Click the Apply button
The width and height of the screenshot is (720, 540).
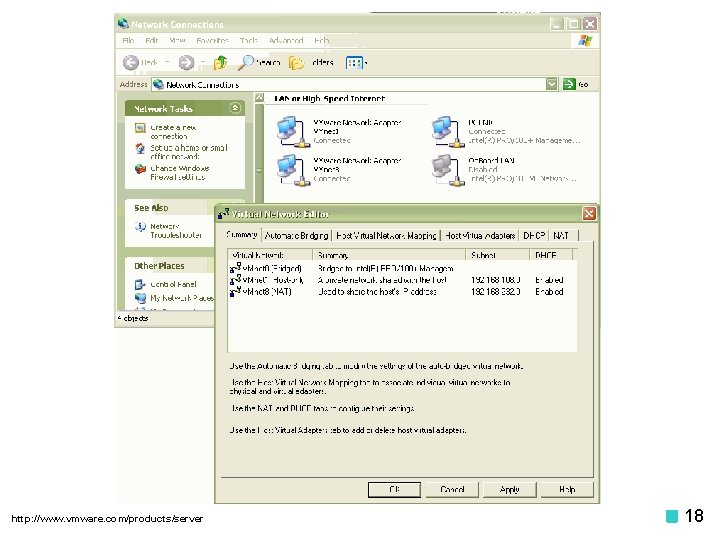click(510, 489)
